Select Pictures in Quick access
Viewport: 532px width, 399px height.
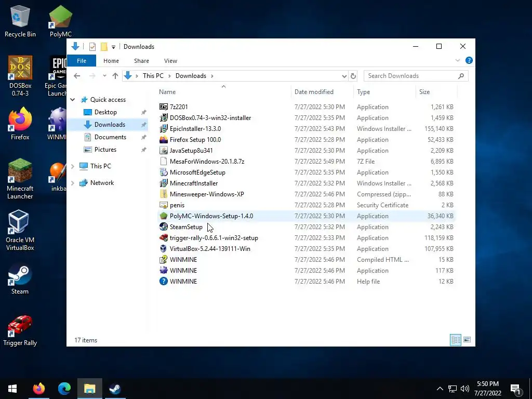(x=105, y=150)
